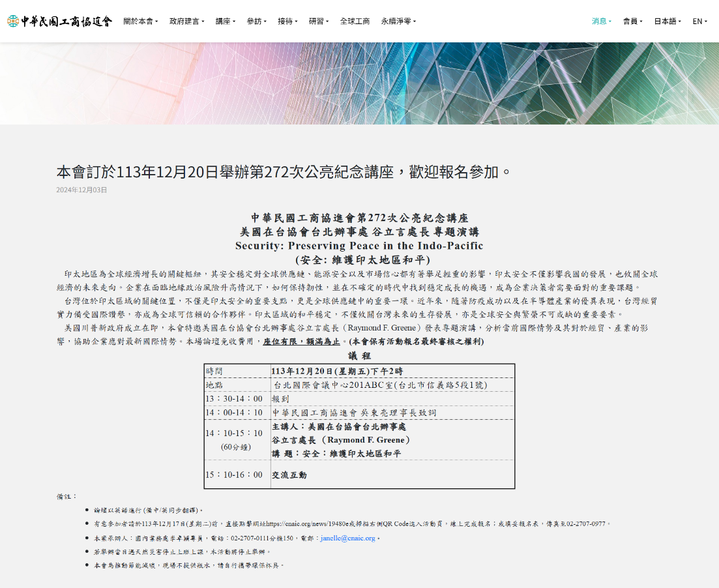
Task: Select the 議程 schedule table
Action: 359,426
